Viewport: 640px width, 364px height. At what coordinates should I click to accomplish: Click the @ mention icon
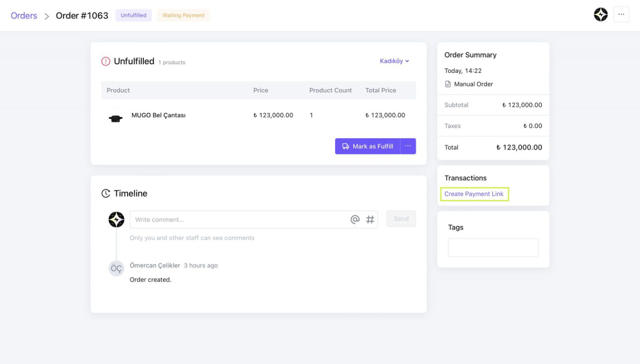[355, 219]
